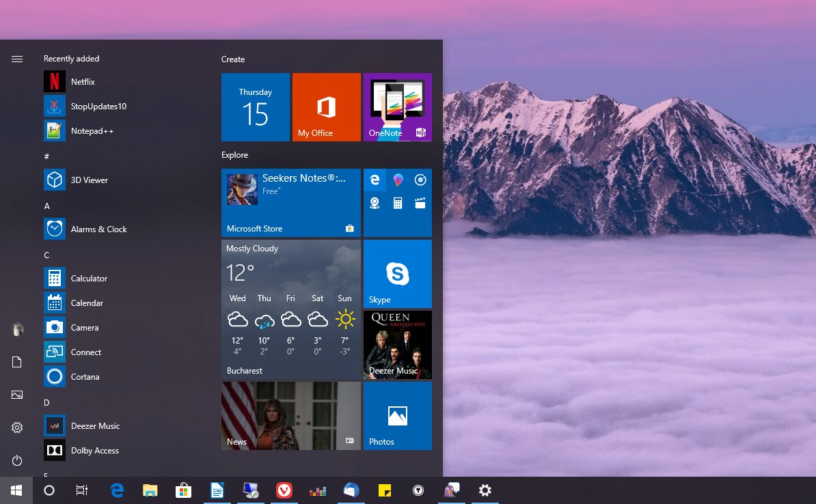
Task: Open Cortana circle on taskbar
Action: click(49, 490)
